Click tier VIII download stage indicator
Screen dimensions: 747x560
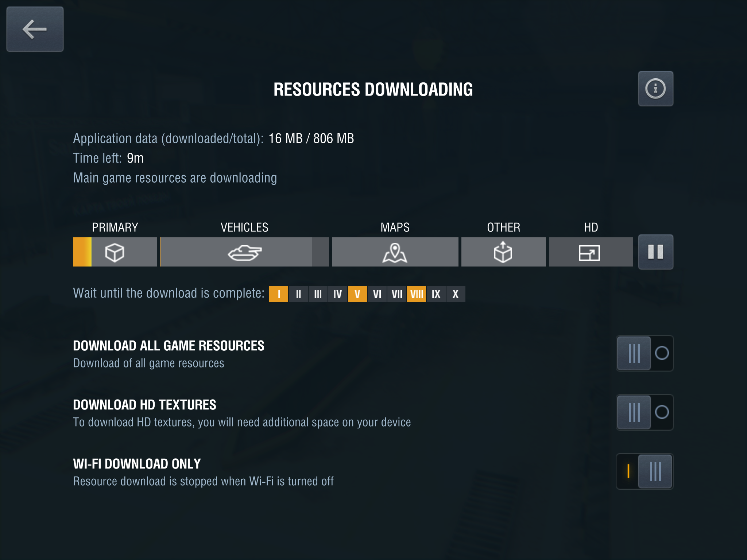(x=416, y=293)
